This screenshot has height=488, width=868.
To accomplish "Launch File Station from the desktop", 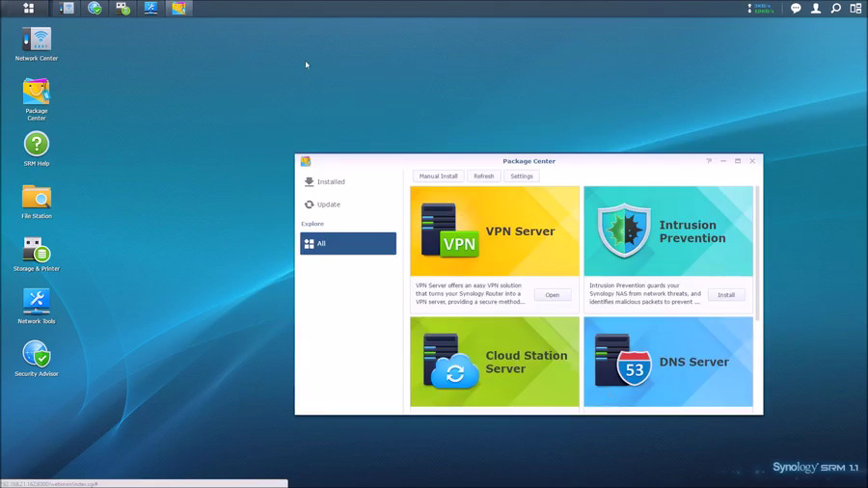I will [x=37, y=198].
